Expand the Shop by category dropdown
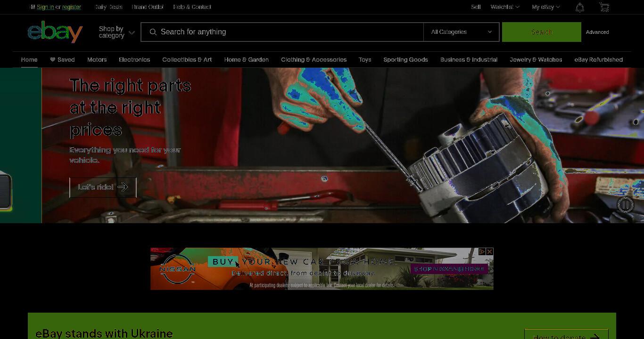 tap(116, 32)
